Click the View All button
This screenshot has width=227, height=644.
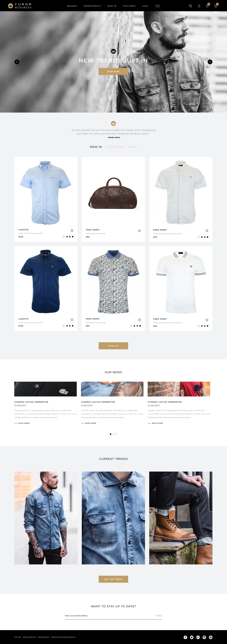113,346
